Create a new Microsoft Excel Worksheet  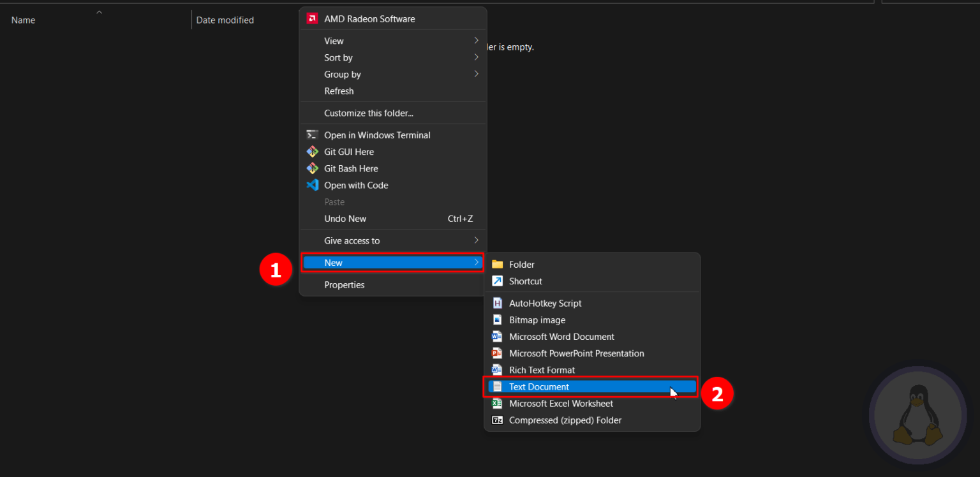(x=561, y=403)
